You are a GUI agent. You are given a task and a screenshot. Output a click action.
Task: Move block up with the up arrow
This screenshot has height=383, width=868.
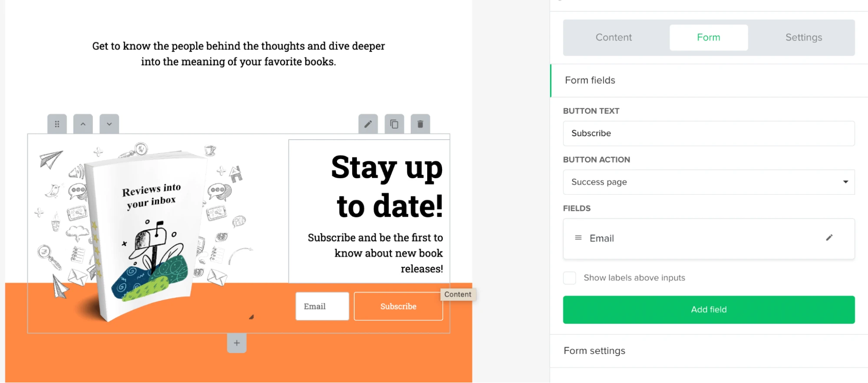click(x=83, y=124)
